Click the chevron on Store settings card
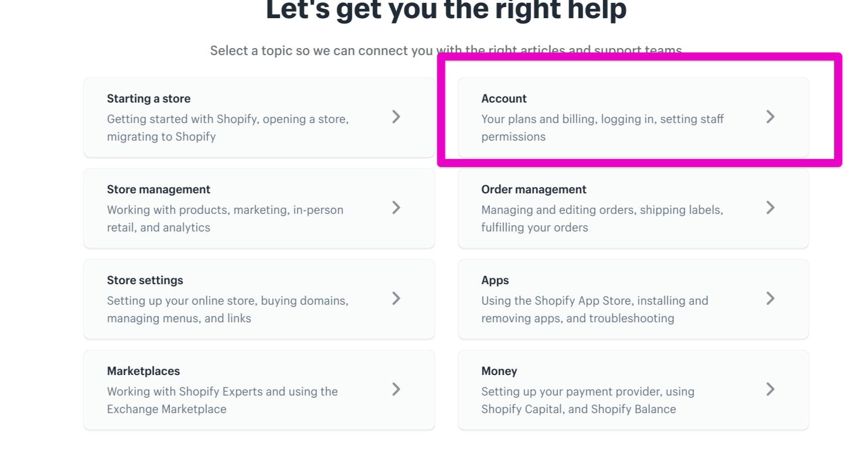This screenshot has width=868, height=460. [x=396, y=298]
